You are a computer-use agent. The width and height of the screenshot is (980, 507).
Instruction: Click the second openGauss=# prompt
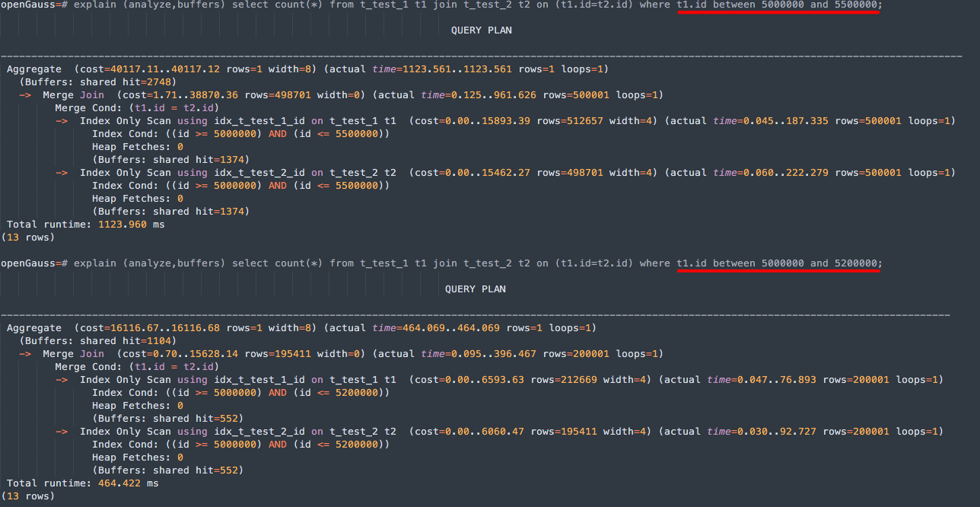point(33,263)
